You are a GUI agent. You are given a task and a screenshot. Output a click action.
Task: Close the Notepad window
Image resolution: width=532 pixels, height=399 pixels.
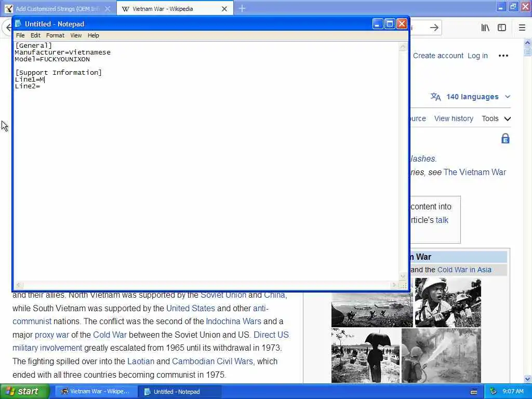click(402, 24)
